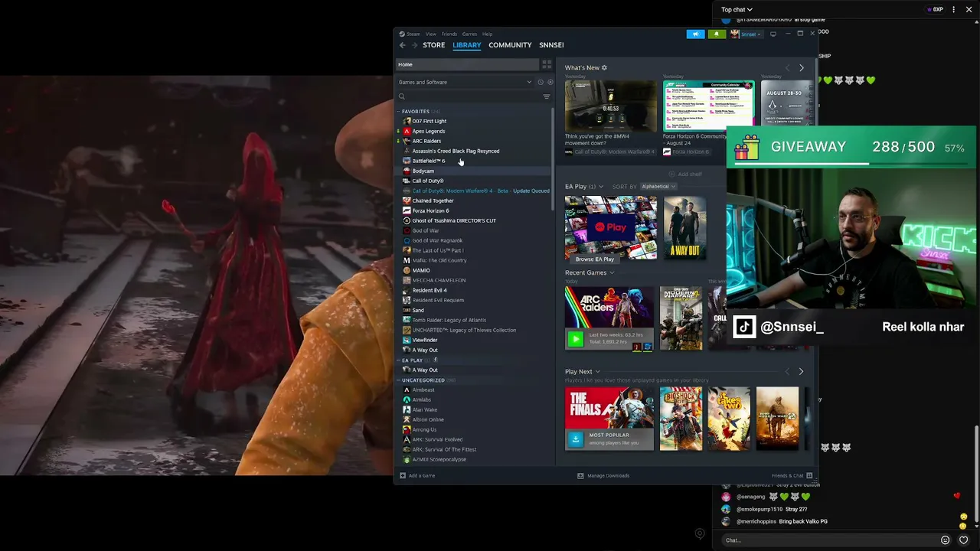Screen dimensions: 980x551
Task: Open the Help menu
Action: pyautogui.click(x=487, y=34)
